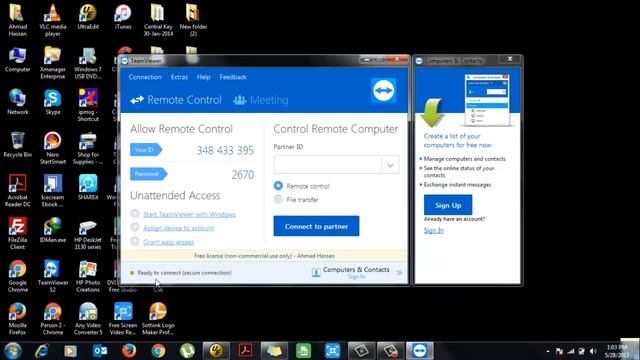Switch to the Remote Control tab

click(176, 100)
